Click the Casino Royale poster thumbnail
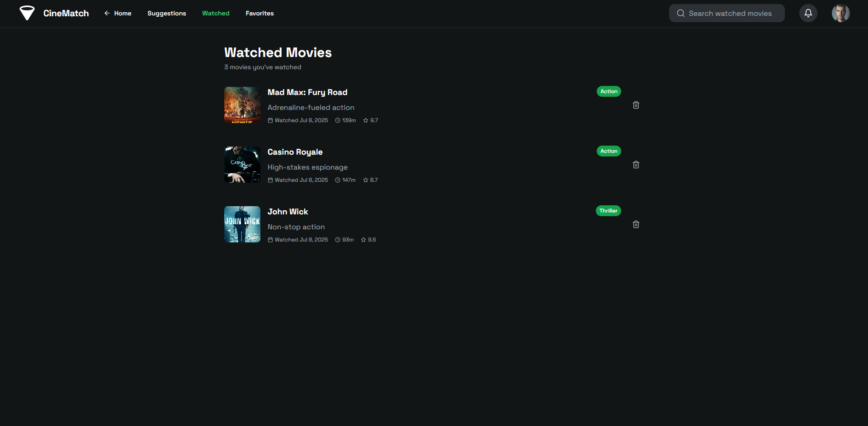This screenshot has width=868, height=426. 242,164
